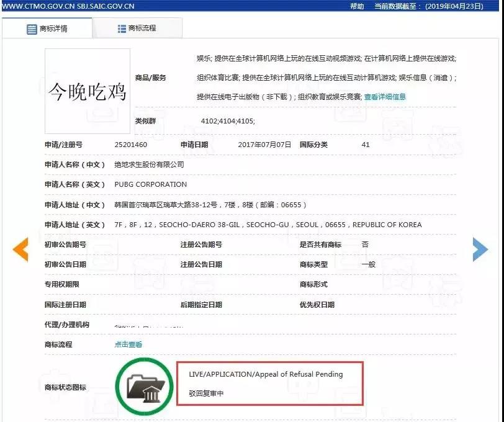This screenshot has width=504, height=422.
Task: Select the application date 2017年07月07日
Action: [264, 145]
